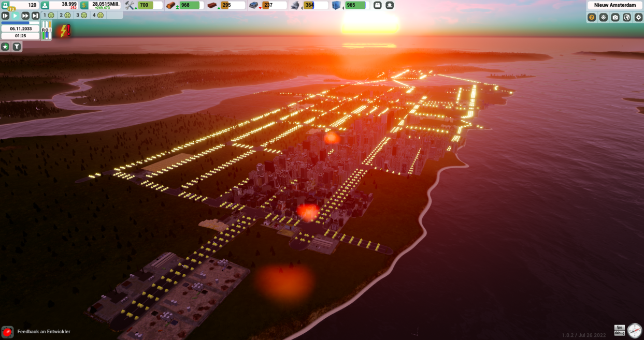
Task: Click the orange help question mark icon
Action: click(x=592, y=18)
